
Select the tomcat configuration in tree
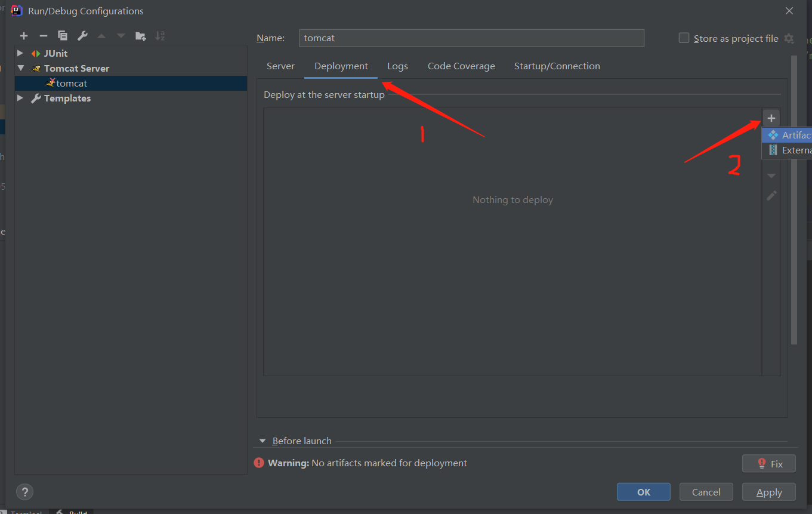(131, 84)
